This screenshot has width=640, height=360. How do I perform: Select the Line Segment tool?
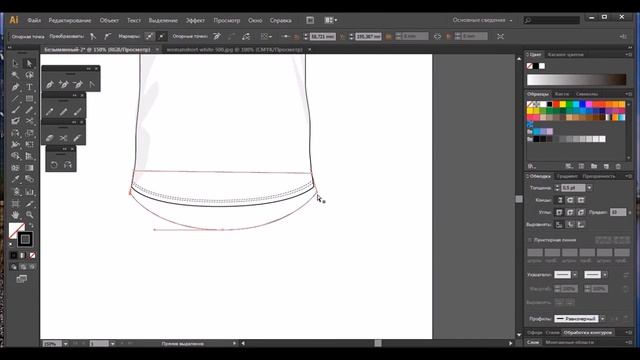[16, 98]
